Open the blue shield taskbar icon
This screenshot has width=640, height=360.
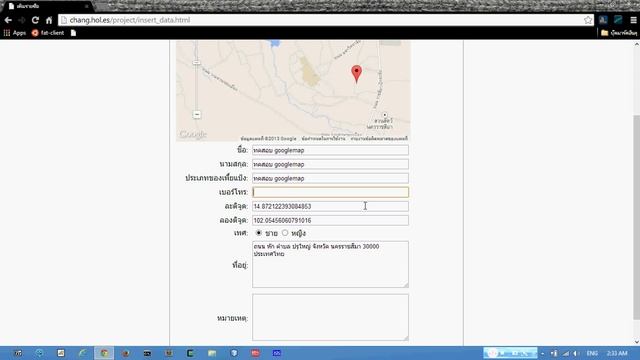click(234, 353)
